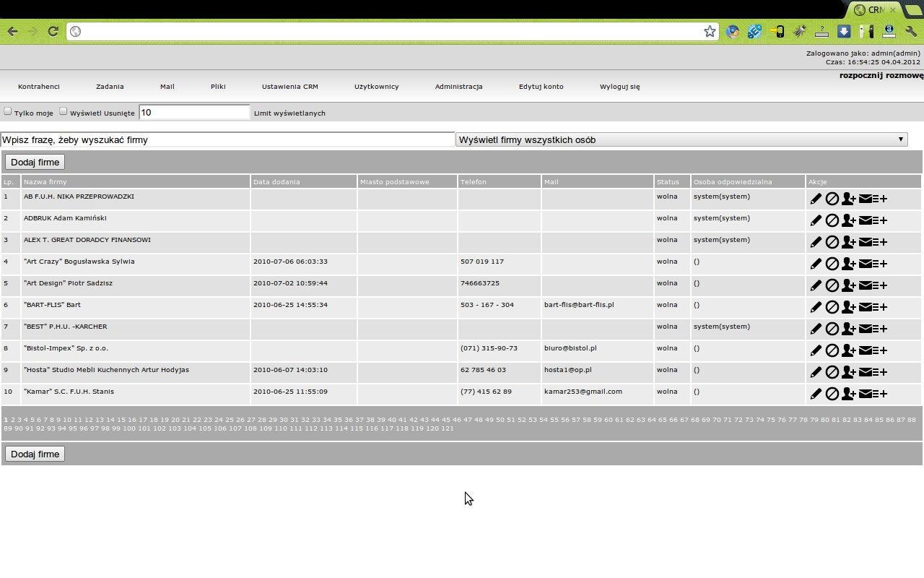Open the Wyświetl firmy wszystkich osób dropdown

(900, 139)
